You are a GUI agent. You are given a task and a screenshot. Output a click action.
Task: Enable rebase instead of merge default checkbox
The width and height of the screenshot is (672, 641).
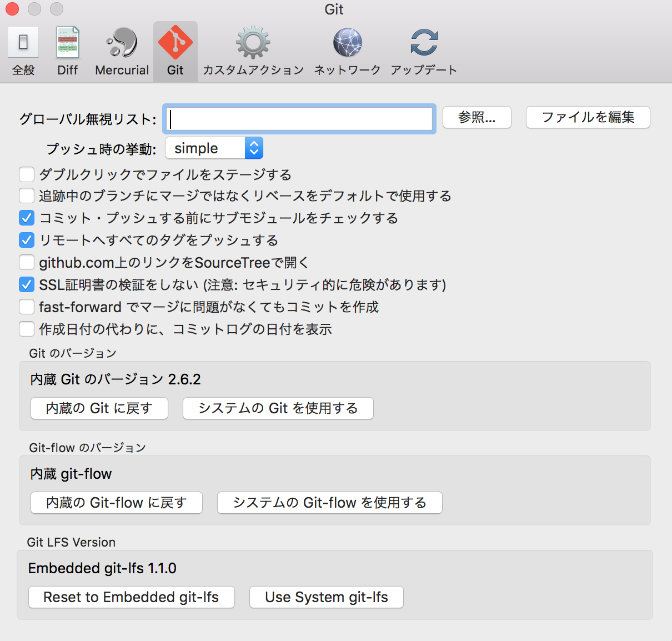[x=27, y=196]
